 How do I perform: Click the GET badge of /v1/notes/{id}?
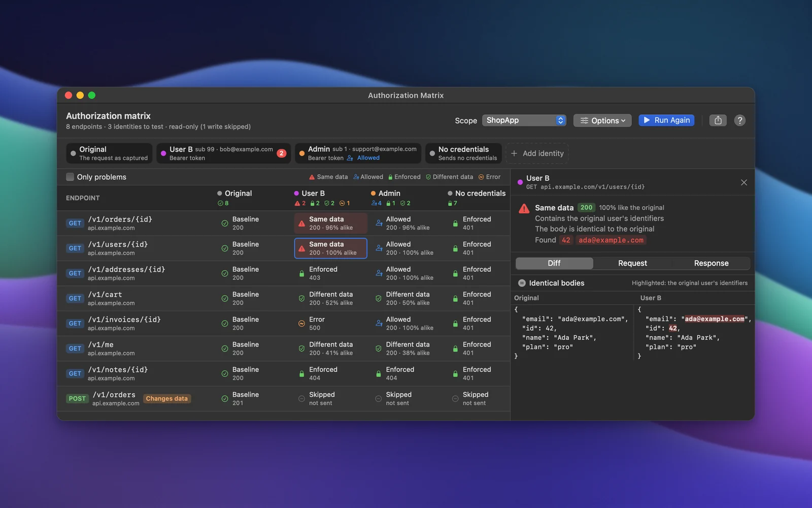tap(75, 373)
